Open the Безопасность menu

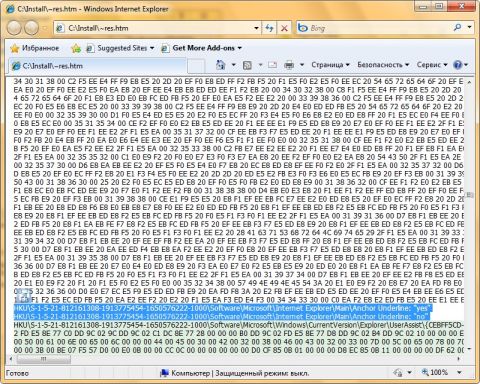point(383,65)
